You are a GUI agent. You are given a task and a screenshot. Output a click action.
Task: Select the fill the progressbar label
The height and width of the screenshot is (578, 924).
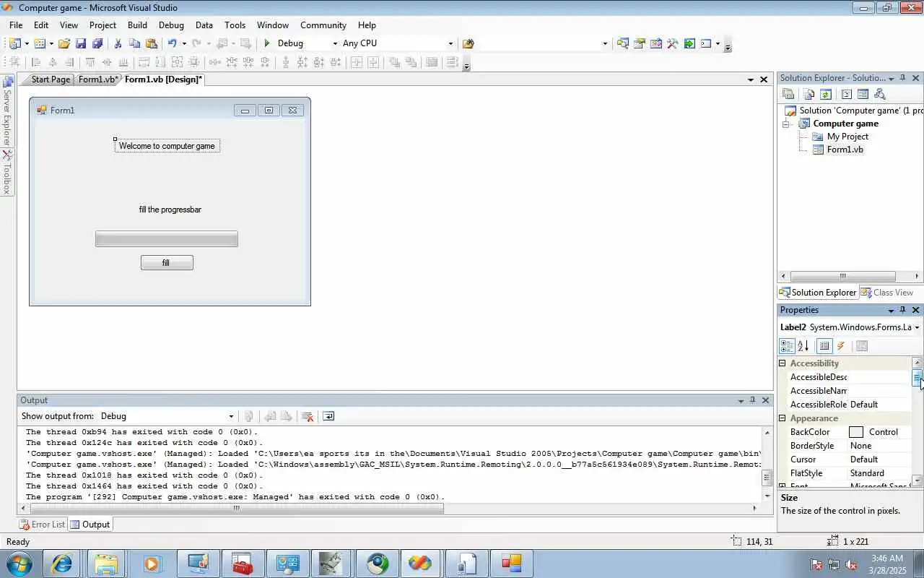point(170,210)
